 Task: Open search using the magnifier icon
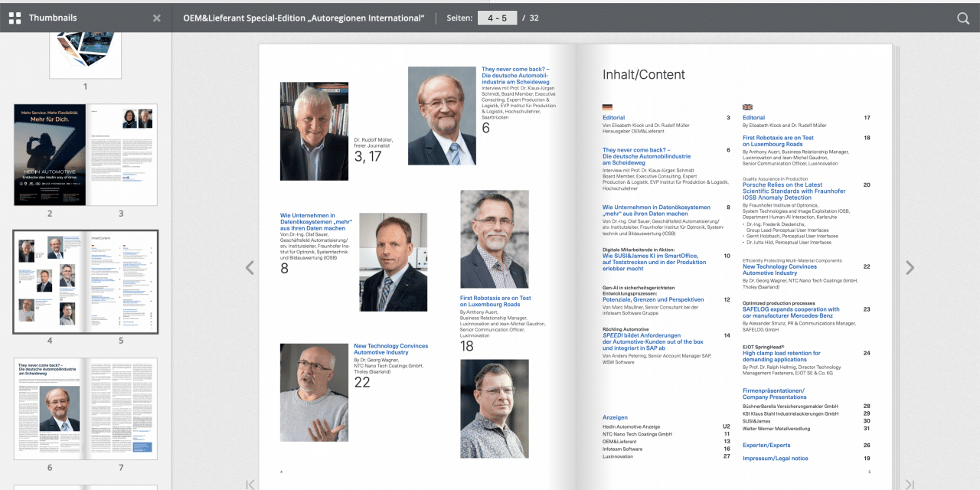[x=963, y=17]
